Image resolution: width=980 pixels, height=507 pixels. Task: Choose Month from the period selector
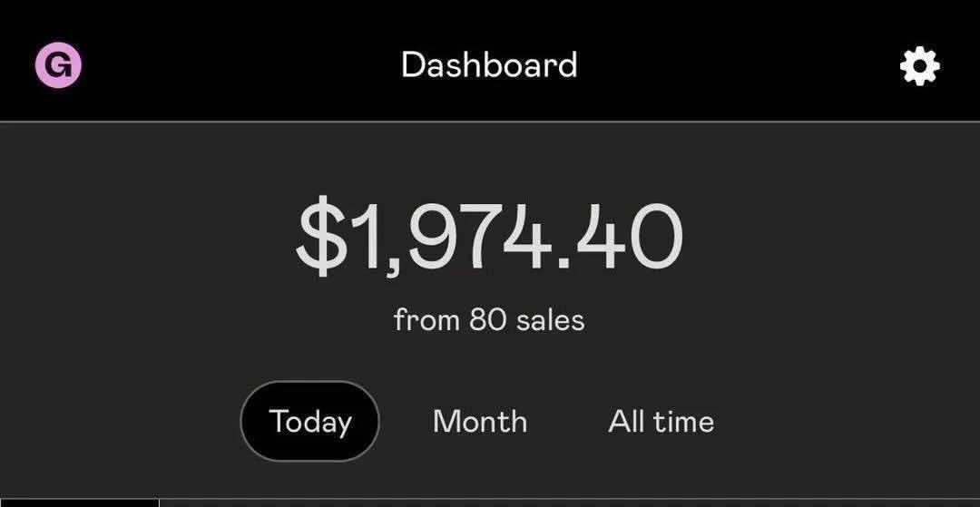click(x=480, y=422)
